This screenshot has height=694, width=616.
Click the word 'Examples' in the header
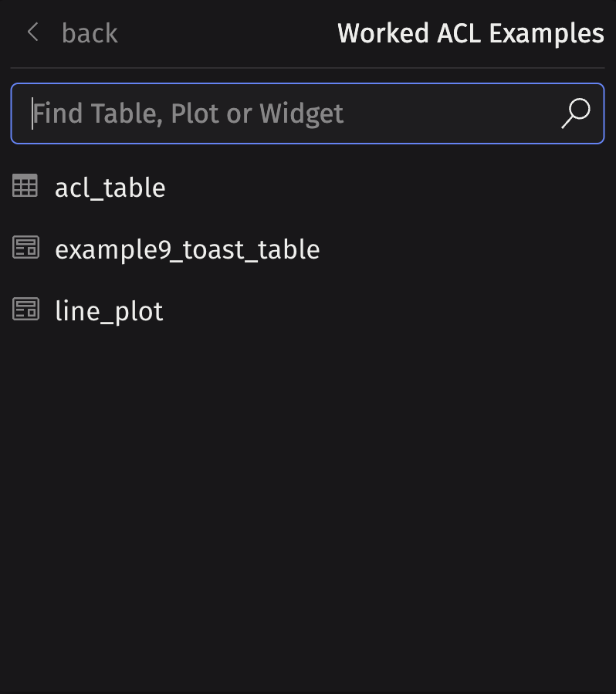click(547, 34)
